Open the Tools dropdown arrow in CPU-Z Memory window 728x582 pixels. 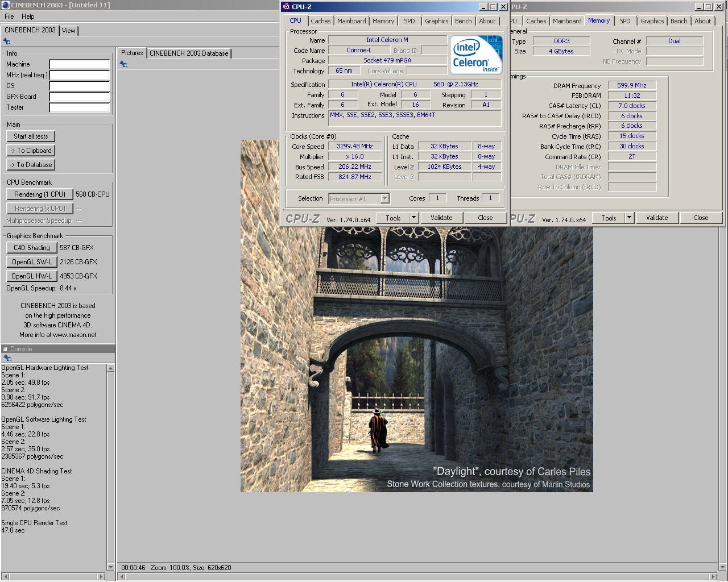[x=629, y=218]
